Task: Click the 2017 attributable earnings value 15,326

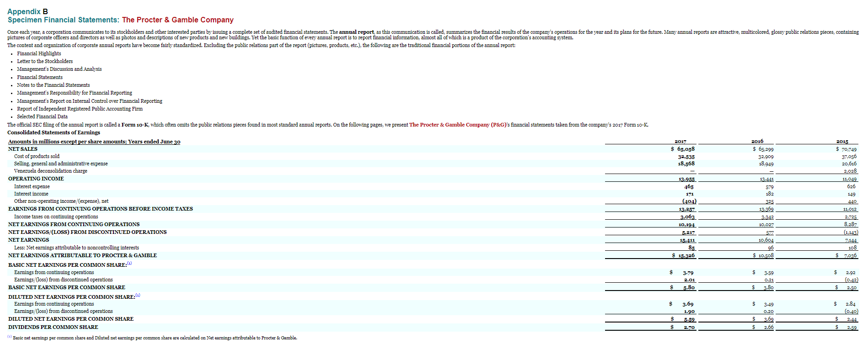Action: point(686,255)
